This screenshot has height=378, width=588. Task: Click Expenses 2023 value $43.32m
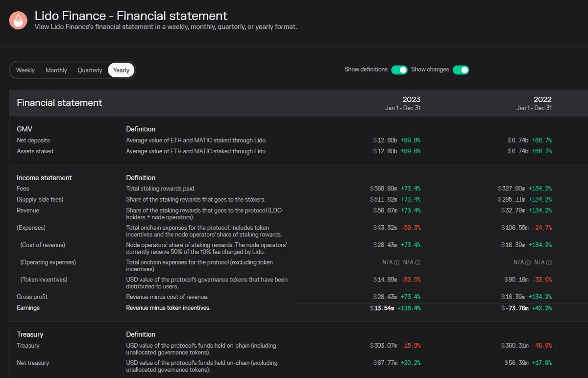(385, 228)
